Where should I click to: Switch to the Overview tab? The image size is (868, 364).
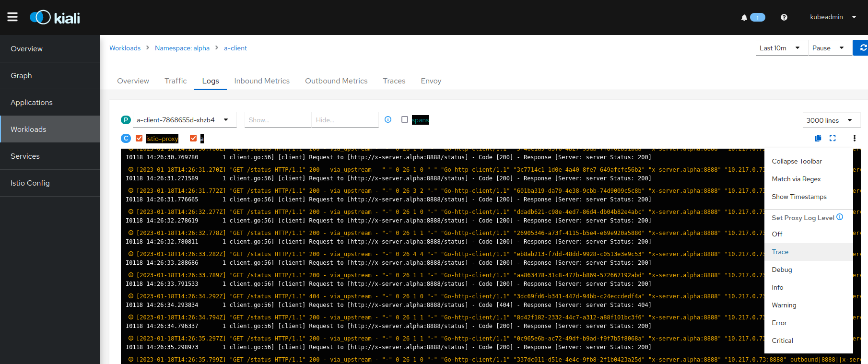133,81
